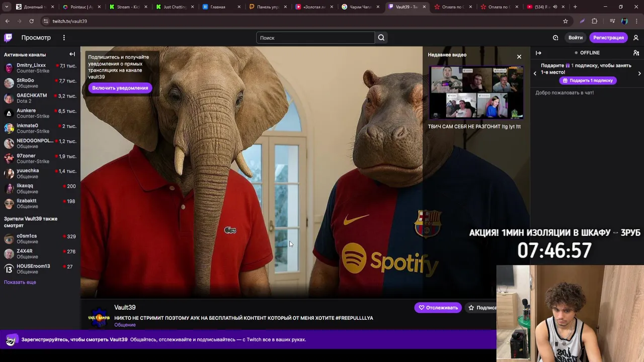644x362 pixels.
Task: Open 97zoner channel in sidebar
Action: pos(40,158)
